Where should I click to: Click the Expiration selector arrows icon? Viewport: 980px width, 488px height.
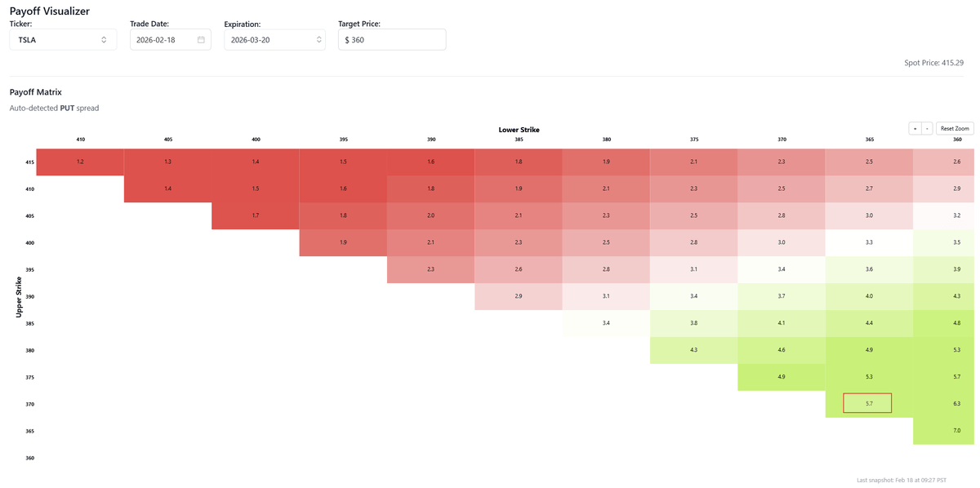318,39
